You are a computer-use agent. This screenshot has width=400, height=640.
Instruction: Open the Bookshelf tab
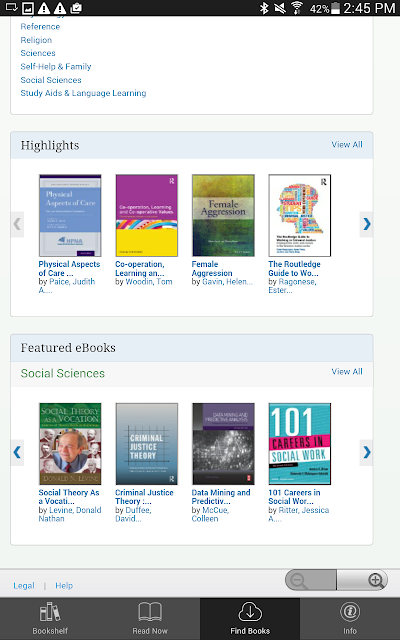point(50,618)
